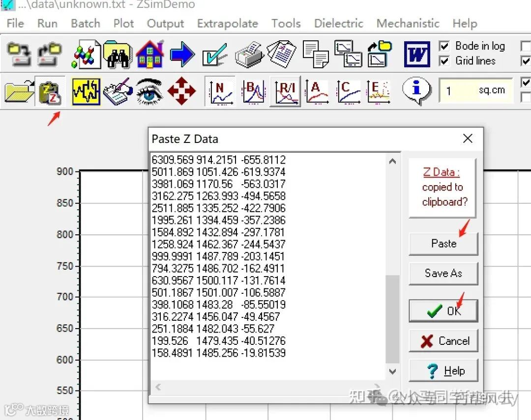The height and width of the screenshot is (420, 531).
Task: Open the File menu
Action: click(15, 24)
